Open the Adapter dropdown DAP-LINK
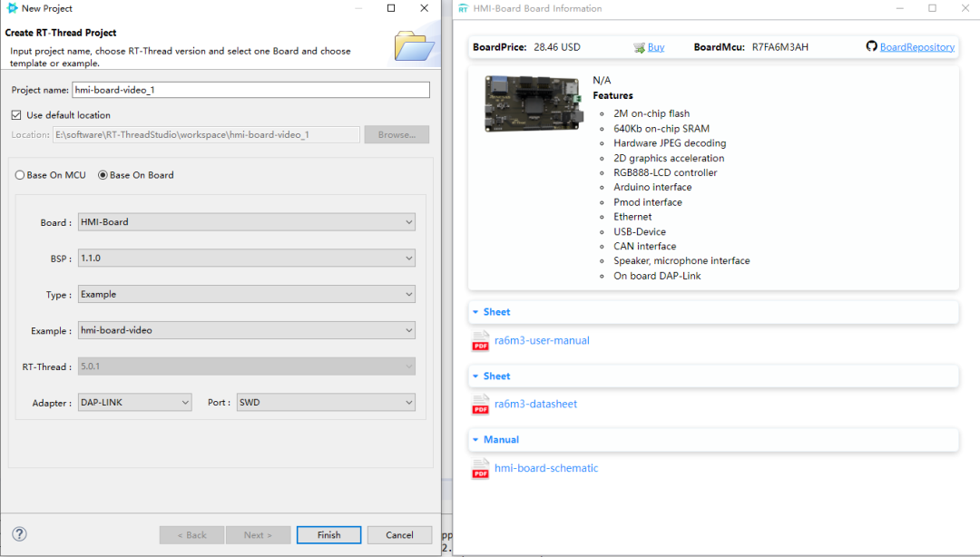This screenshot has width=980, height=557. point(134,403)
